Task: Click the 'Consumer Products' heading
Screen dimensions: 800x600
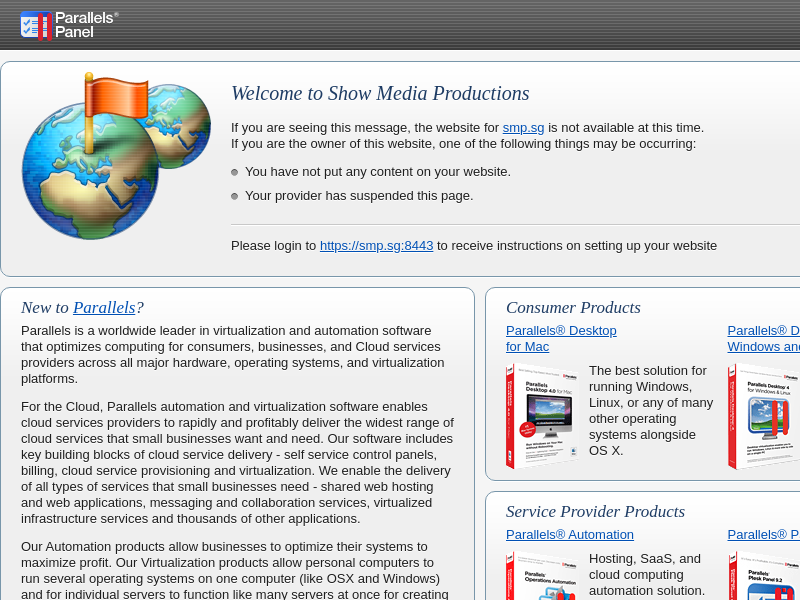Action: click(x=573, y=308)
